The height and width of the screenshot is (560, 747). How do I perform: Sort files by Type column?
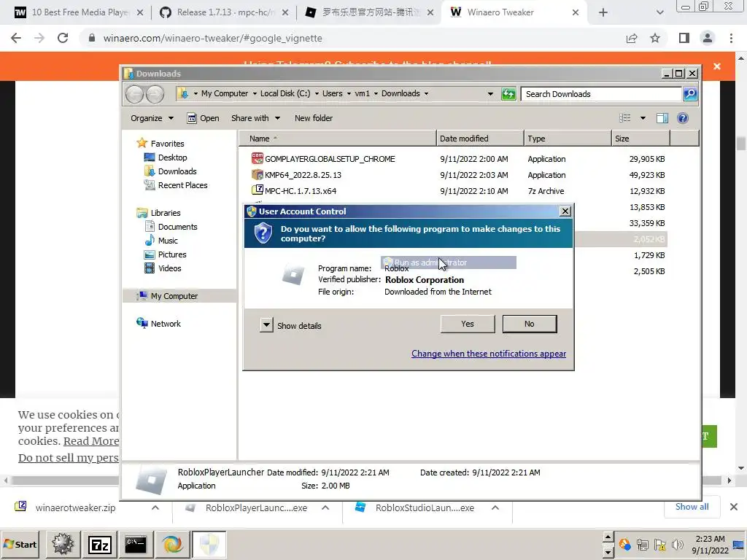568,139
